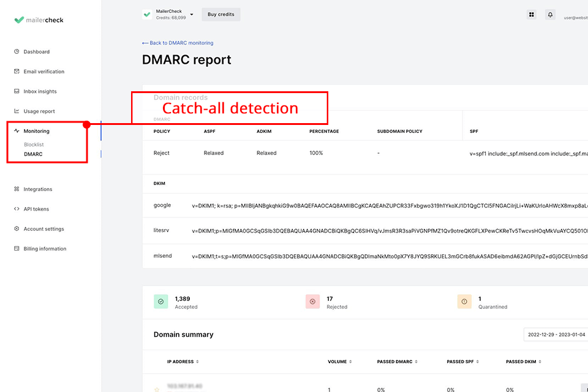This screenshot has width=588, height=392.
Task: Sort by VOLUME column
Action: (x=340, y=362)
